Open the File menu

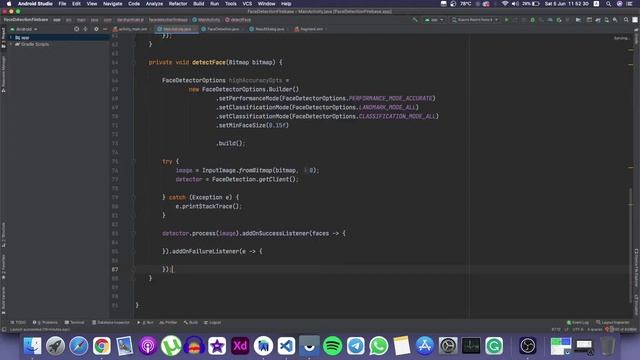[x=62, y=4]
